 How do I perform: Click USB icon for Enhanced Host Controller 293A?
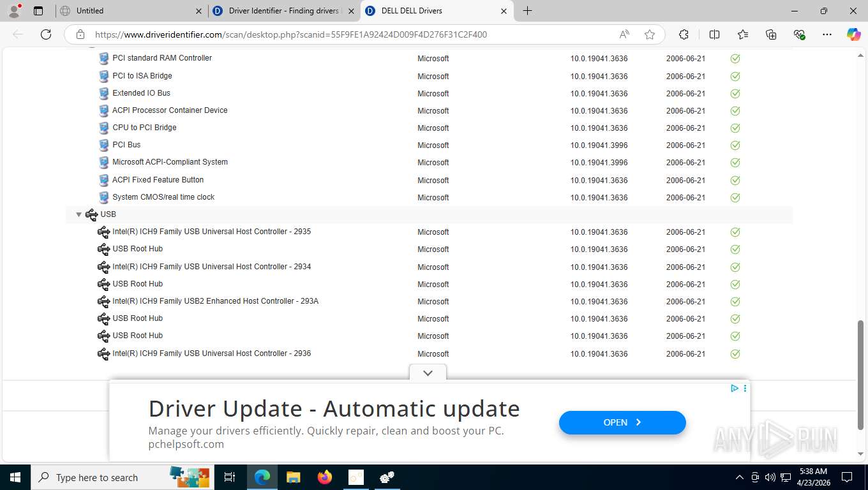103,301
